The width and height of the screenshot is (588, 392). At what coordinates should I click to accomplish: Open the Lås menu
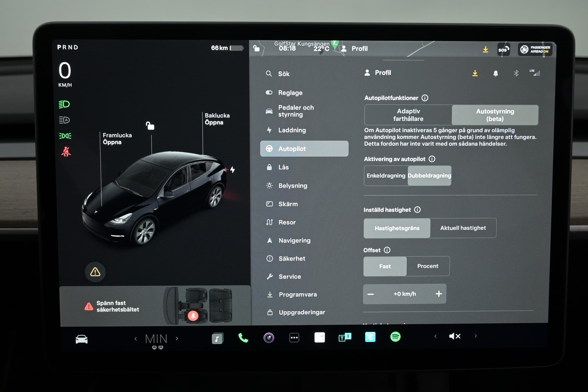coord(304,167)
